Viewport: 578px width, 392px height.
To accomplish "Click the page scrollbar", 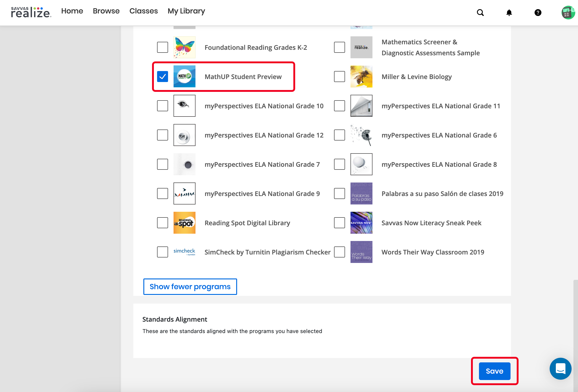I will pyautogui.click(x=575, y=335).
